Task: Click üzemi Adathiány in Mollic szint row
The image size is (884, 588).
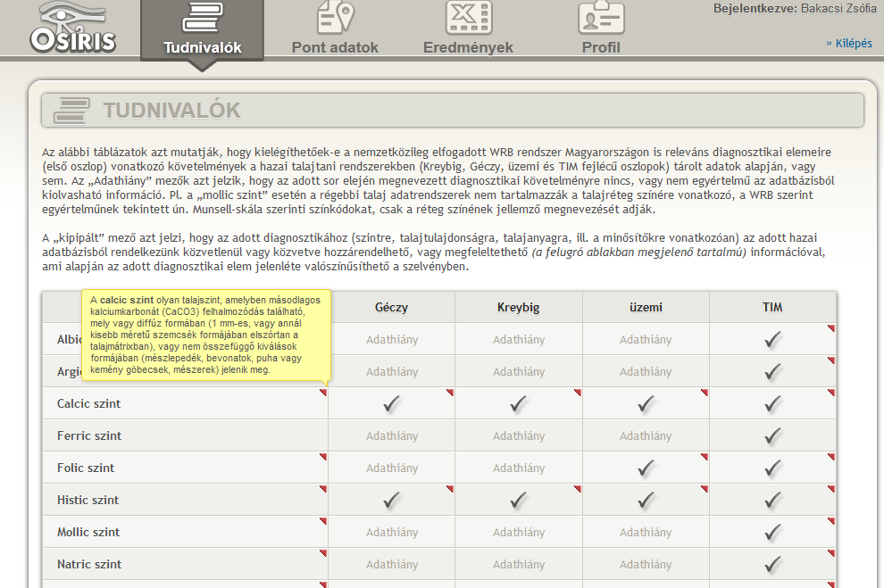Action: (x=646, y=533)
